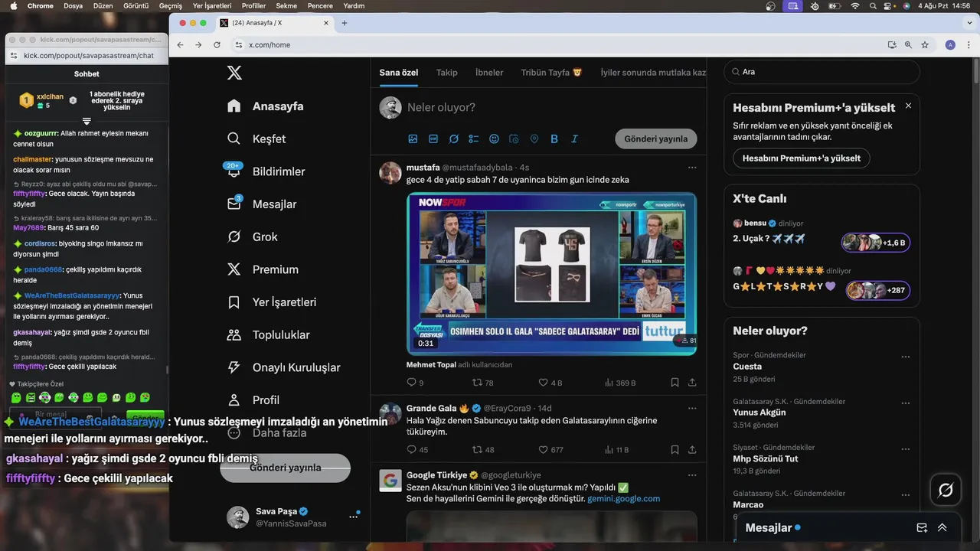Go to Anasayfa home
This screenshot has width=980, height=551.
(x=265, y=106)
